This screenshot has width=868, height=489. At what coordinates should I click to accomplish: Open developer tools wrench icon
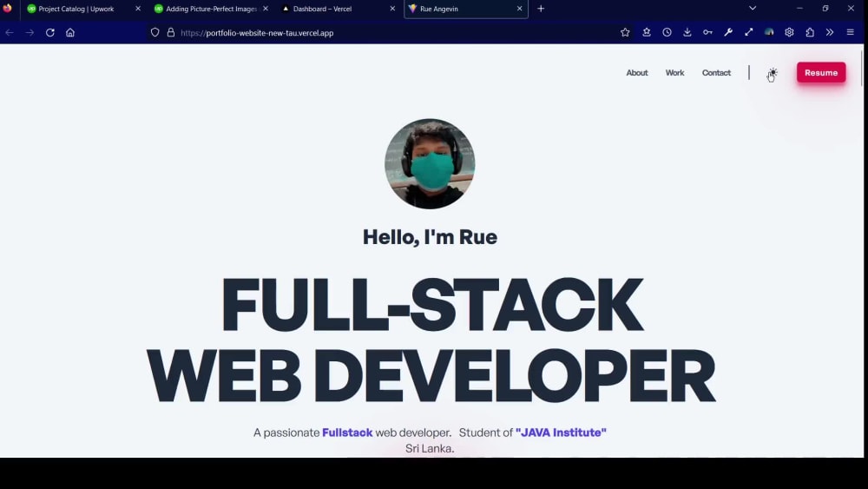[x=728, y=33]
